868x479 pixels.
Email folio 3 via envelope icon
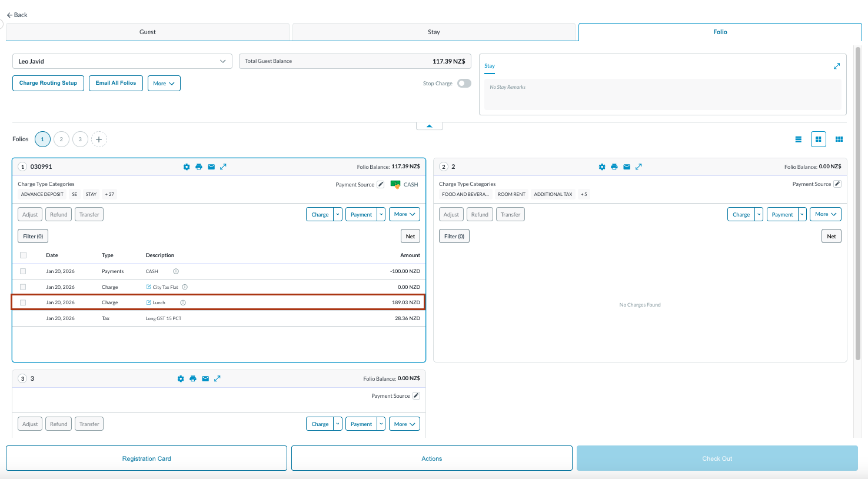coord(205,379)
